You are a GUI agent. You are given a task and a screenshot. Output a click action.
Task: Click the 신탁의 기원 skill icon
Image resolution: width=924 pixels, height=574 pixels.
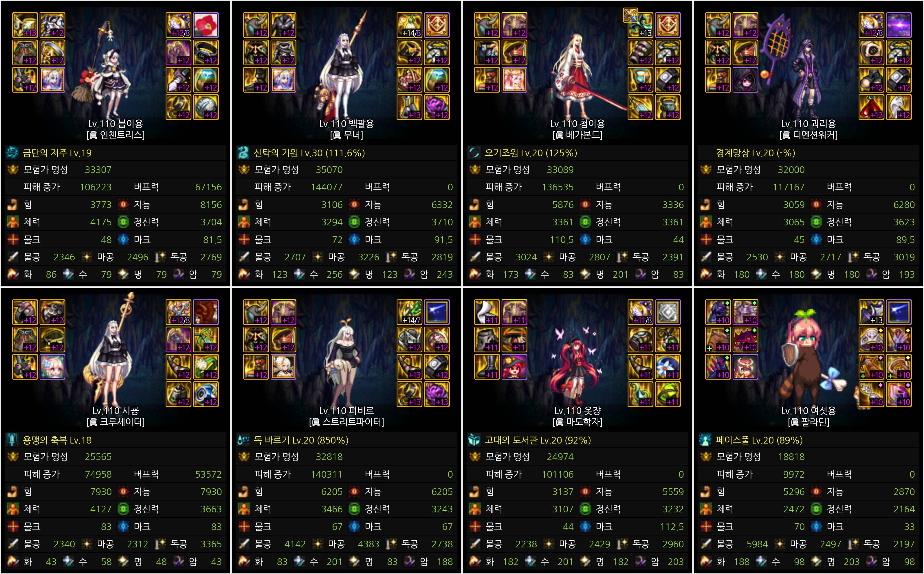pyautogui.click(x=243, y=153)
